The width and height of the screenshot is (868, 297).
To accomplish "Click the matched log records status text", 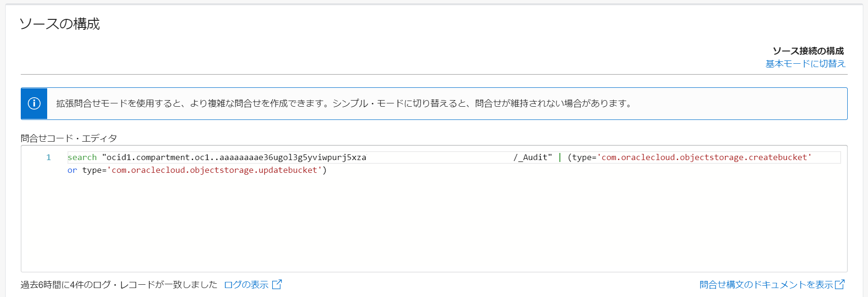I will tap(119, 285).
